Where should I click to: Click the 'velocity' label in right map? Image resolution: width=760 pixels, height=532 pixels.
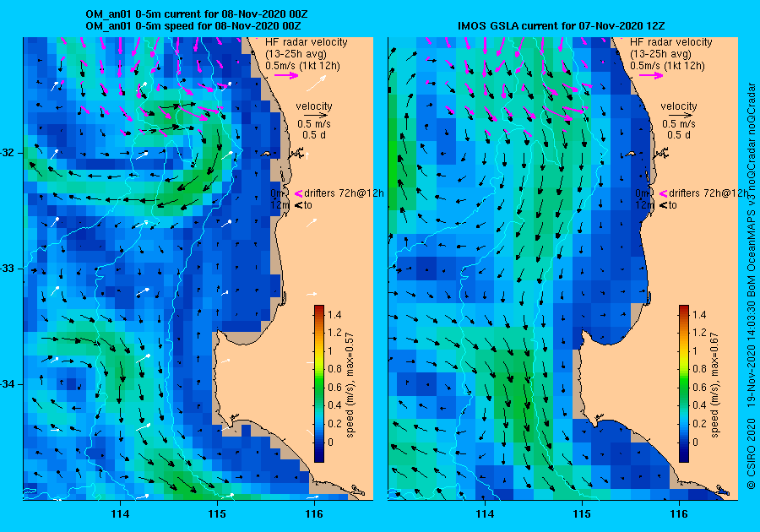click(x=679, y=106)
